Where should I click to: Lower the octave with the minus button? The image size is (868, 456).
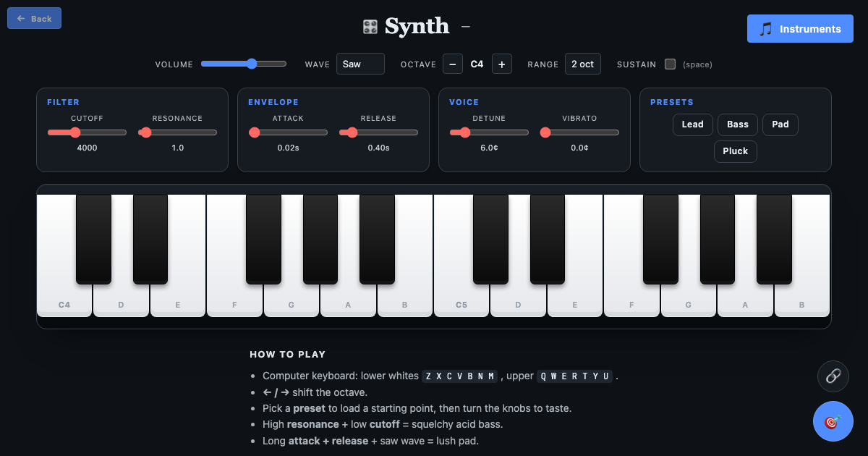[452, 64]
